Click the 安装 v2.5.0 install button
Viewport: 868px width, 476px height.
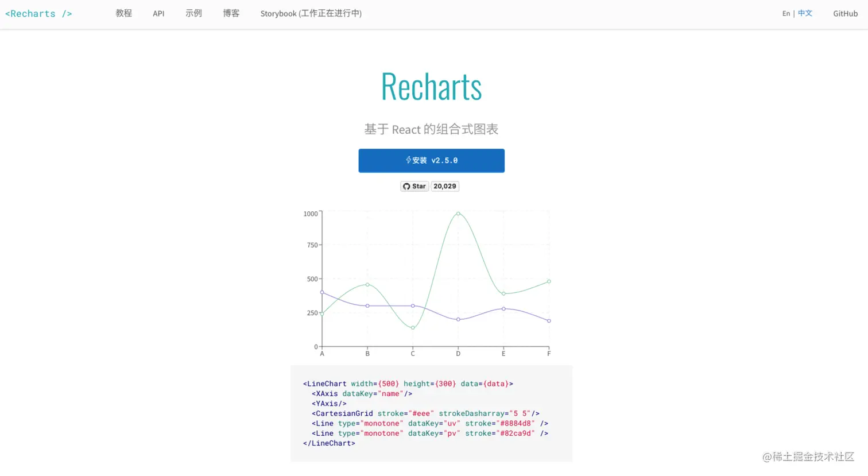click(x=431, y=160)
